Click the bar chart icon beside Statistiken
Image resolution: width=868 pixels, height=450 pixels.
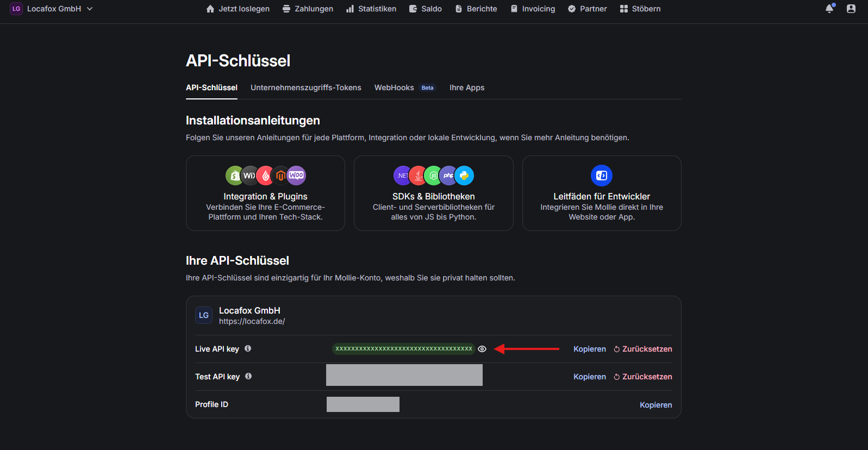[350, 9]
